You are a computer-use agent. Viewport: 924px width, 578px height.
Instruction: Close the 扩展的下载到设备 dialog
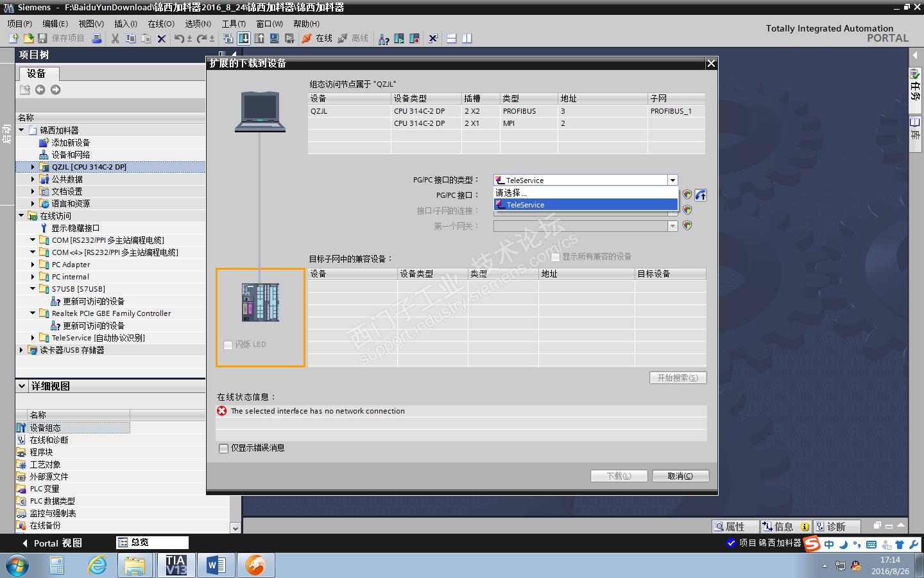711,63
